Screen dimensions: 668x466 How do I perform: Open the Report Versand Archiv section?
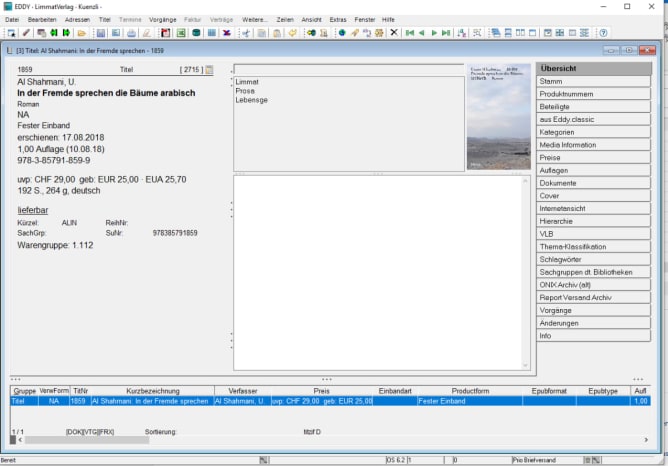(x=593, y=298)
